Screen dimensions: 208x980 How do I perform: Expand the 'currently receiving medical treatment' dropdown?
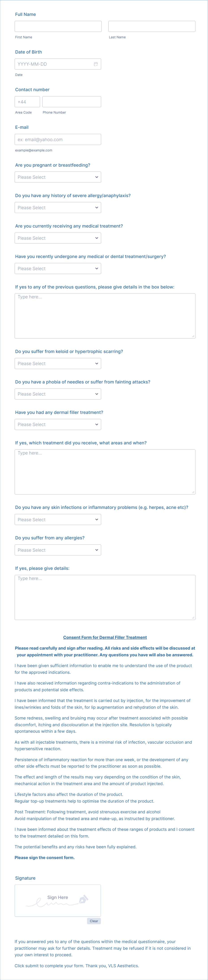click(58, 238)
